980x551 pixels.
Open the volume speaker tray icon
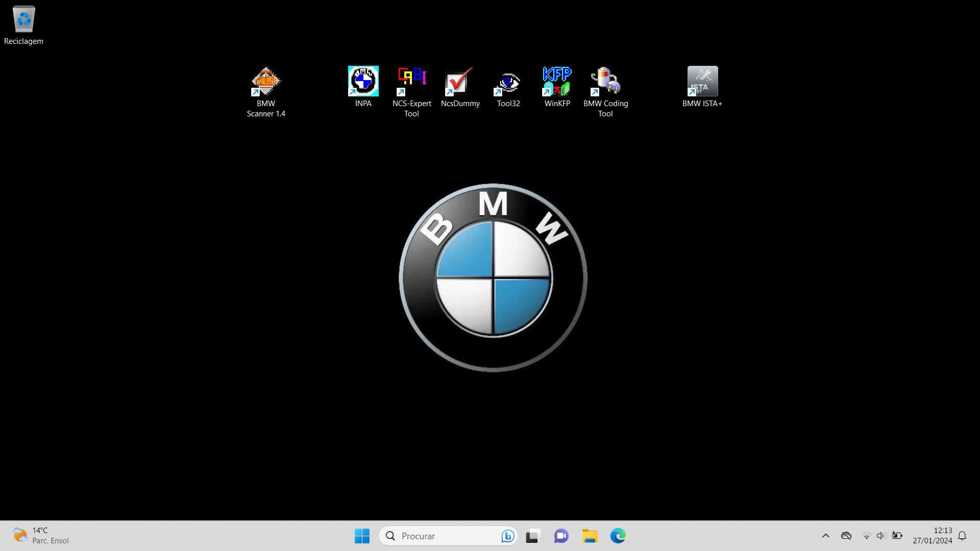(x=881, y=536)
